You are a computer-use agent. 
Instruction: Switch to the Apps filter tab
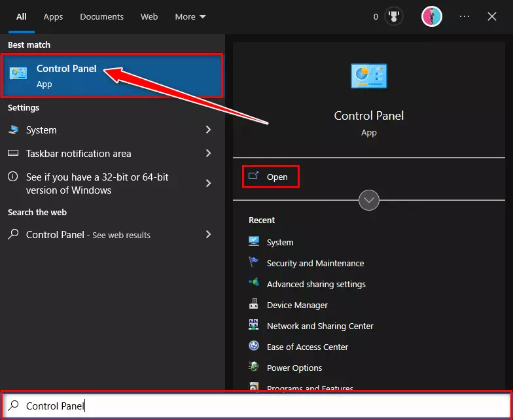(53, 17)
